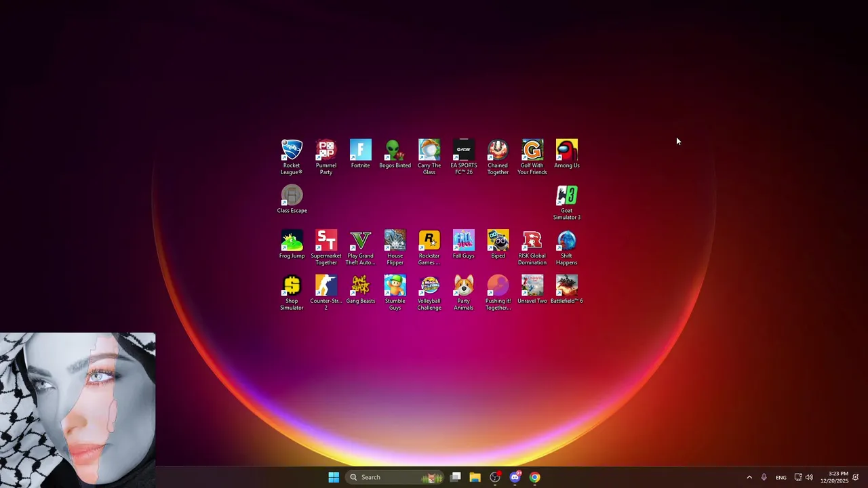Select the Biped shortcut icon

coord(498,245)
